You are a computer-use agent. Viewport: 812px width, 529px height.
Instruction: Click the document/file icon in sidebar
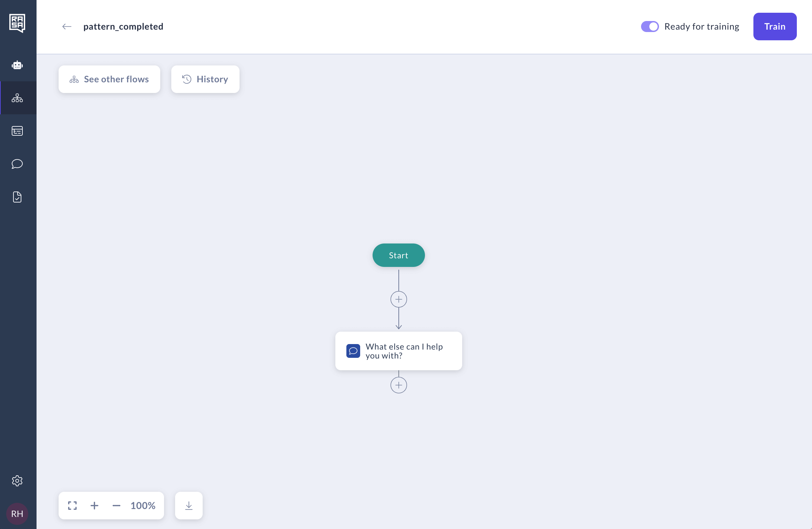pyautogui.click(x=17, y=197)
